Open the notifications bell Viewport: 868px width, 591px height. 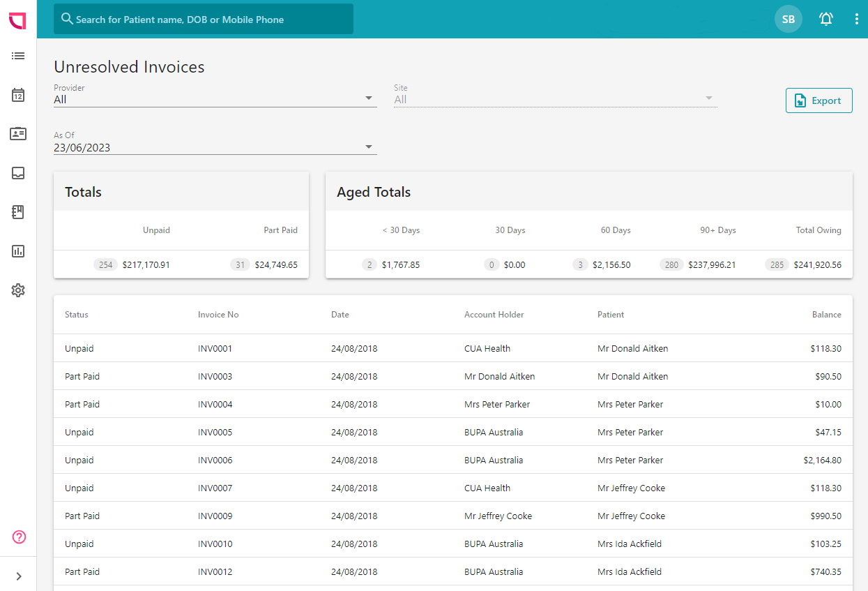click(825, 19)
